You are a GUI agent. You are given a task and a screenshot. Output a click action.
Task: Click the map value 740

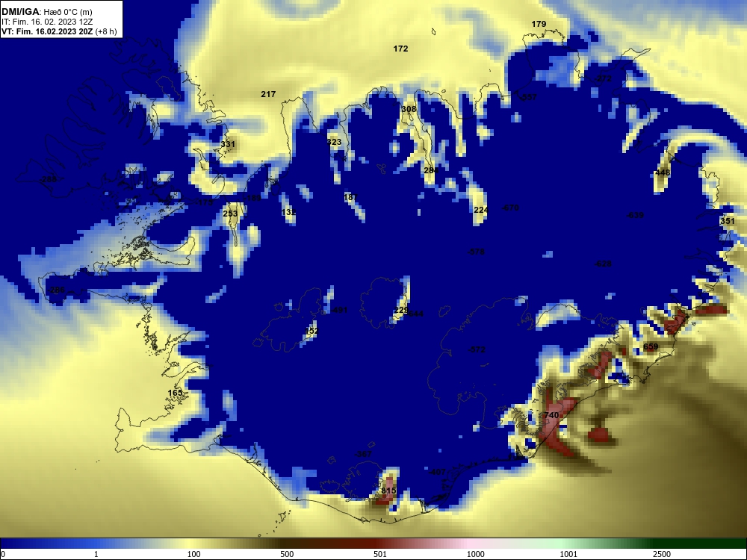tap(551, 415)
